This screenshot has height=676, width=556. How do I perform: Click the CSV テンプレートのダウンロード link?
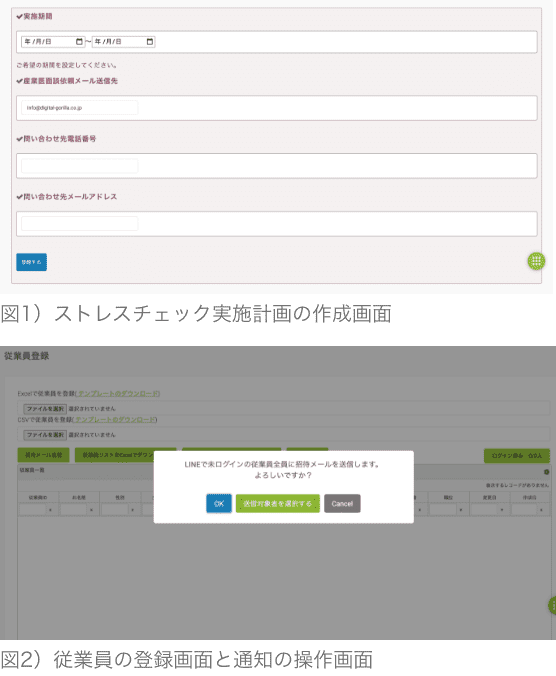[x=115, y=419]
